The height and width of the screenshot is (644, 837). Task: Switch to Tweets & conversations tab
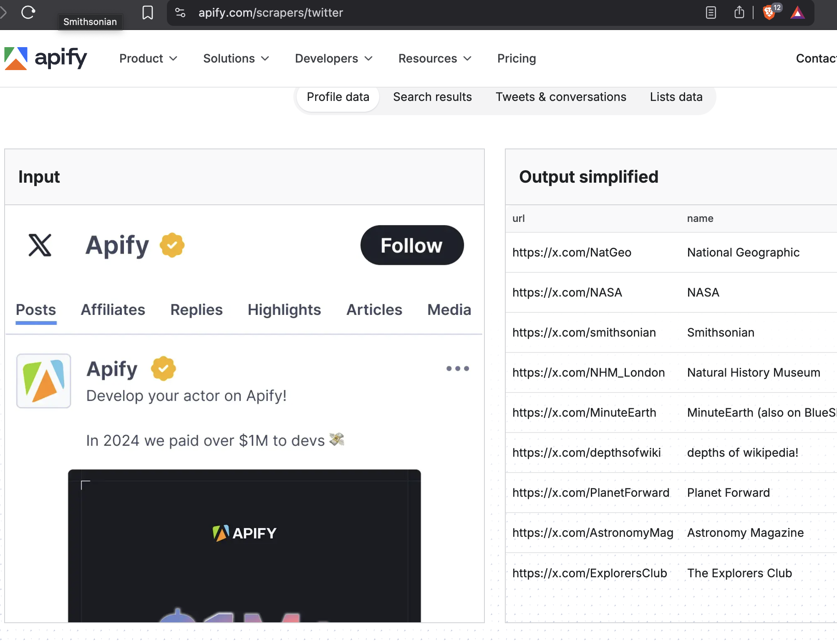click(561, 97)
